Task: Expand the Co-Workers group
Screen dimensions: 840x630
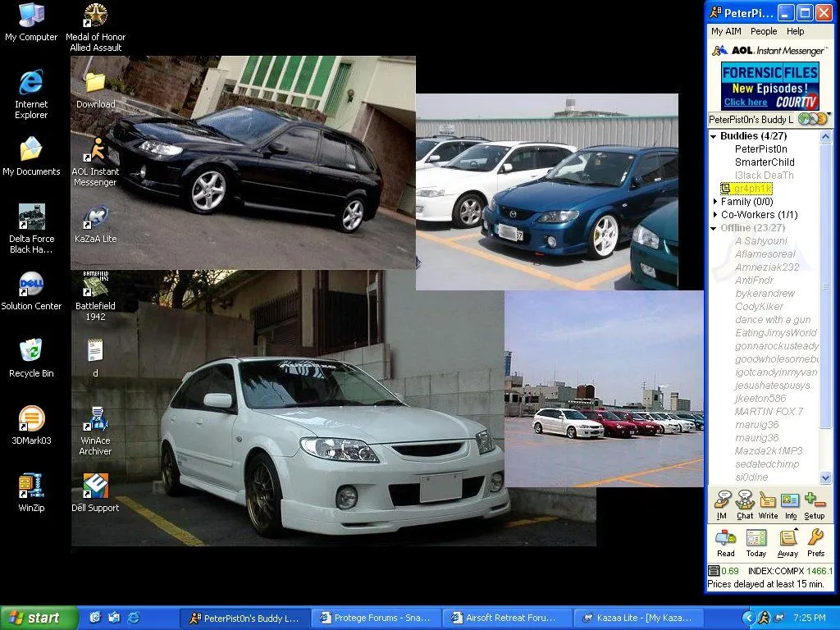Action: click(715, 215)
